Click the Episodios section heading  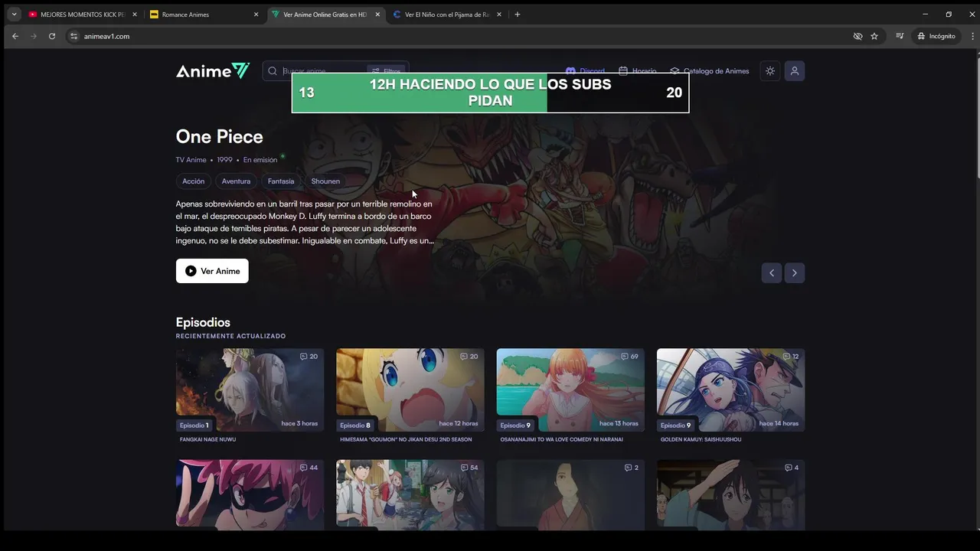pos(203,322)
